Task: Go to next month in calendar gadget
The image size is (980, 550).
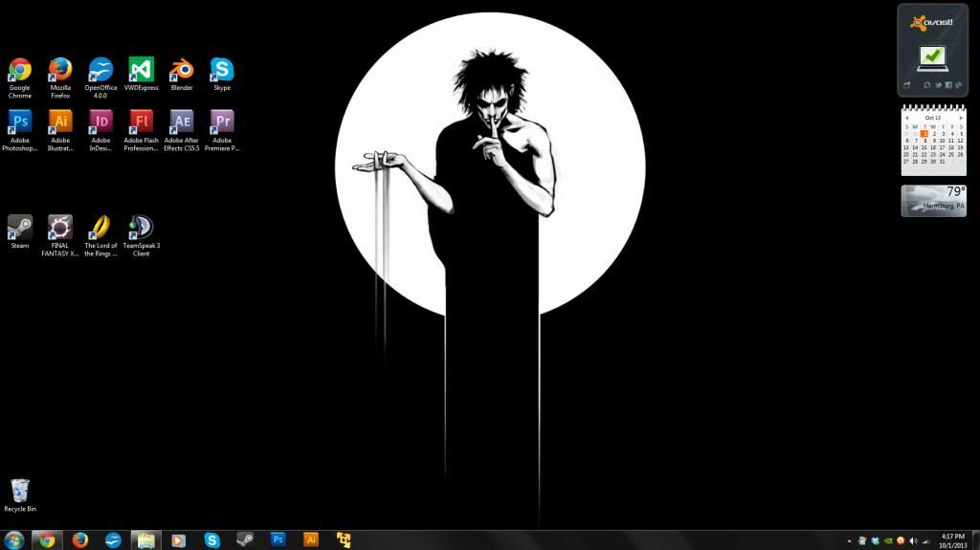Action: (961, 118)
